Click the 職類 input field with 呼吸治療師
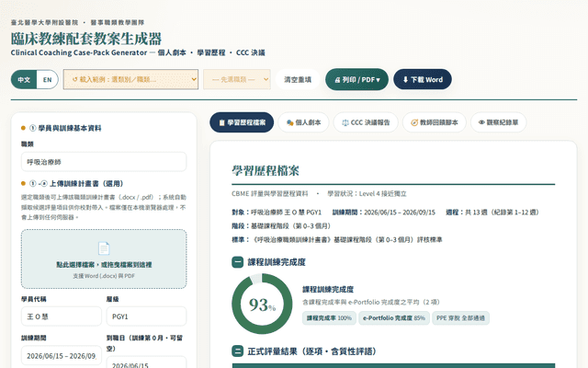 click(x=104, y=162)
